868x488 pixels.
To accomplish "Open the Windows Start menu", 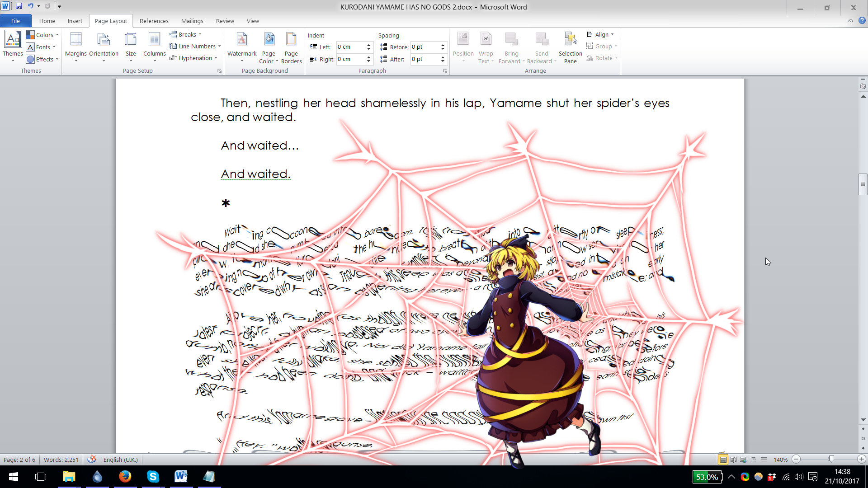I will pos(14,477).
